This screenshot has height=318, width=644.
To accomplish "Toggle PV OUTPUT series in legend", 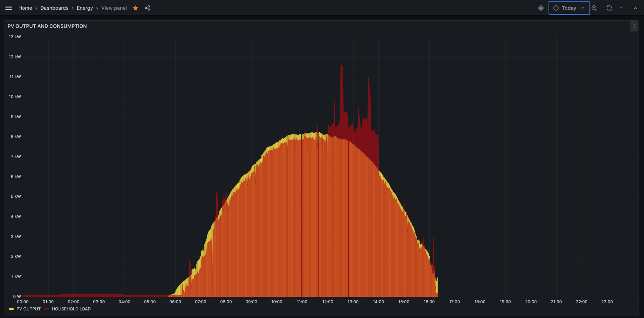I will [x=29, y=309].
